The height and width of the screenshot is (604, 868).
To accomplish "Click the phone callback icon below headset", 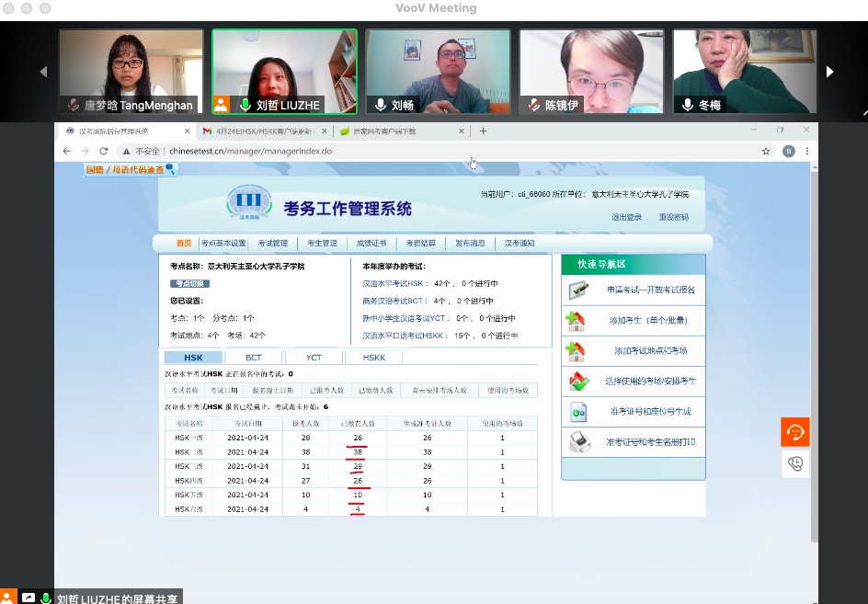I will [795, 463].
